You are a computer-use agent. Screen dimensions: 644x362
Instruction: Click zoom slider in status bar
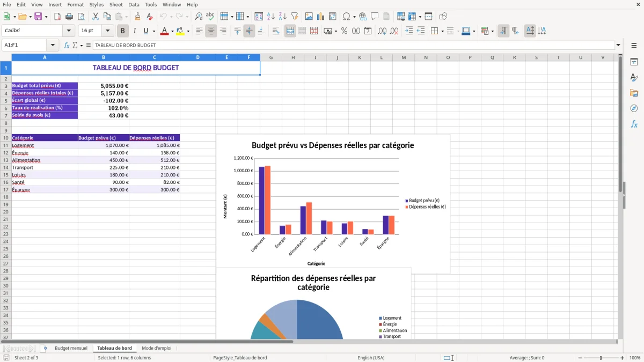(x=601, y=358)
